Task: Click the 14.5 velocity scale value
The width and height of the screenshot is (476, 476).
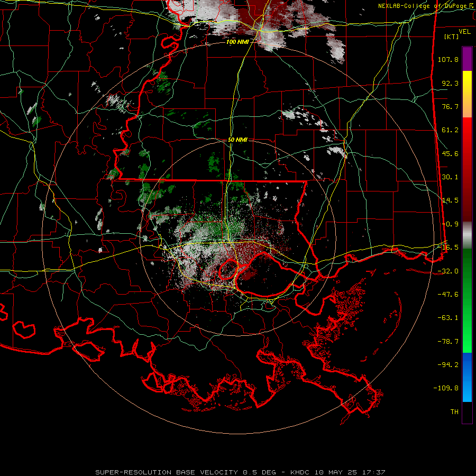Action: (x=450, y=200)
